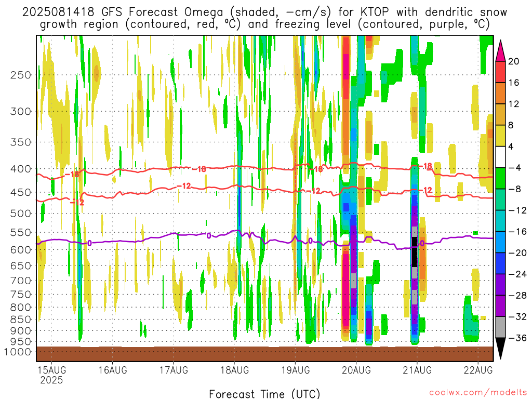Screen dimensions: 532x399
Task: Click the orange 12-to-16 colorbar segment
Action: (500, 94)
